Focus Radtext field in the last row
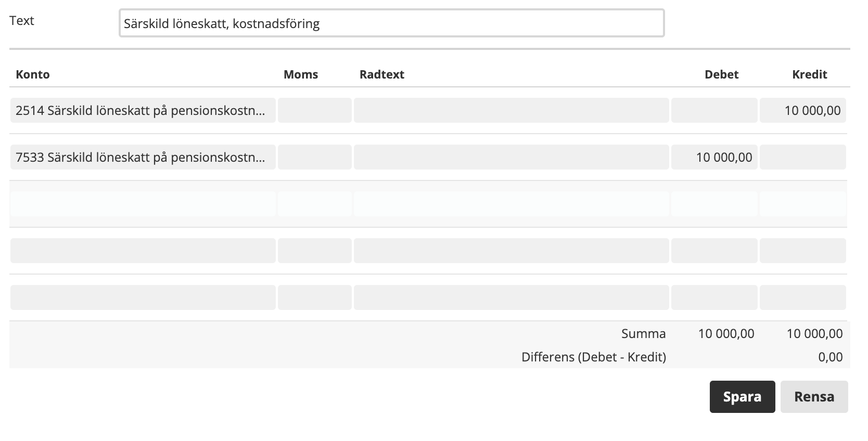 click(512, 297)
